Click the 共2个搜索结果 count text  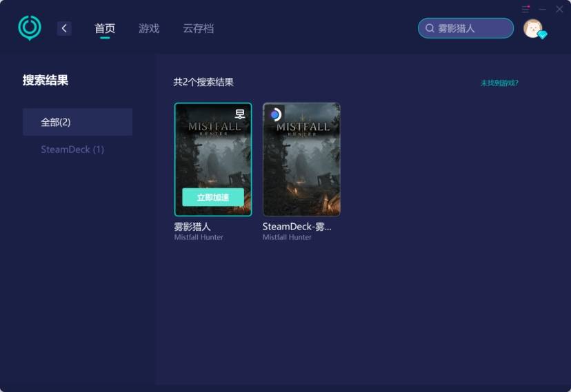[x=203, y=82]
